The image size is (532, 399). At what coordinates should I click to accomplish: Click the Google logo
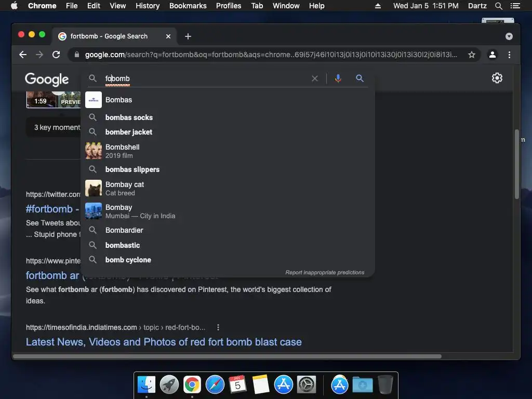tap(47, 79)
